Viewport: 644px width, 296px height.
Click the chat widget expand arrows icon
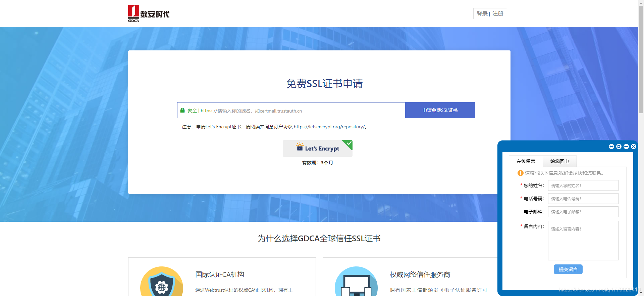point(611,146)
